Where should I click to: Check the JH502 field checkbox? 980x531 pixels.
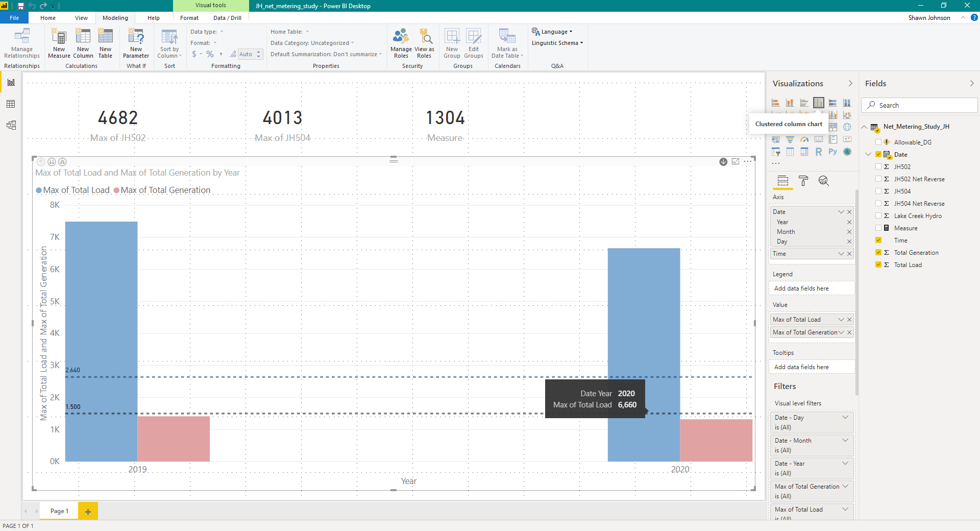click(x=878, y=166)
